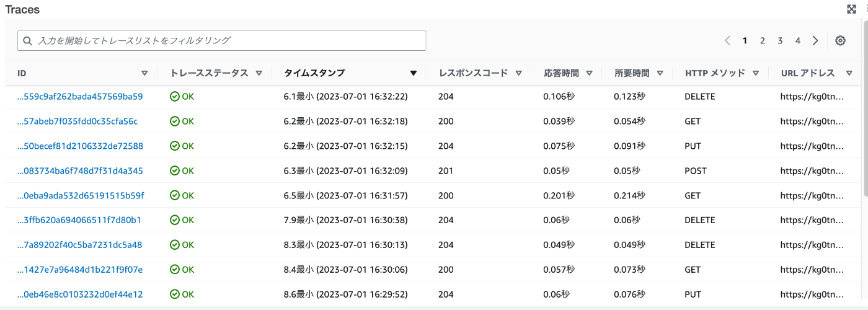The height and width of the screenshot is (310, 868).
Task: Sort by トレースステータス column arrow
Action: point(259,73)
